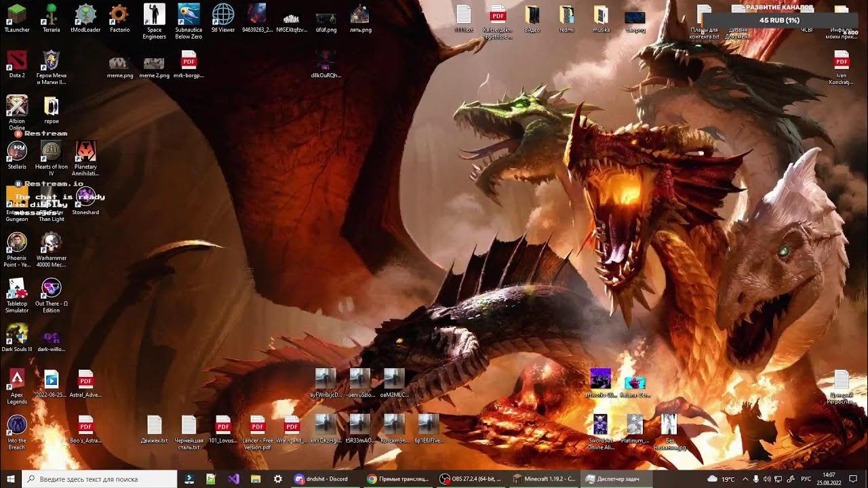Open tModLoader shortcut
Screen dimensions: 868x488
pos(85,18)
